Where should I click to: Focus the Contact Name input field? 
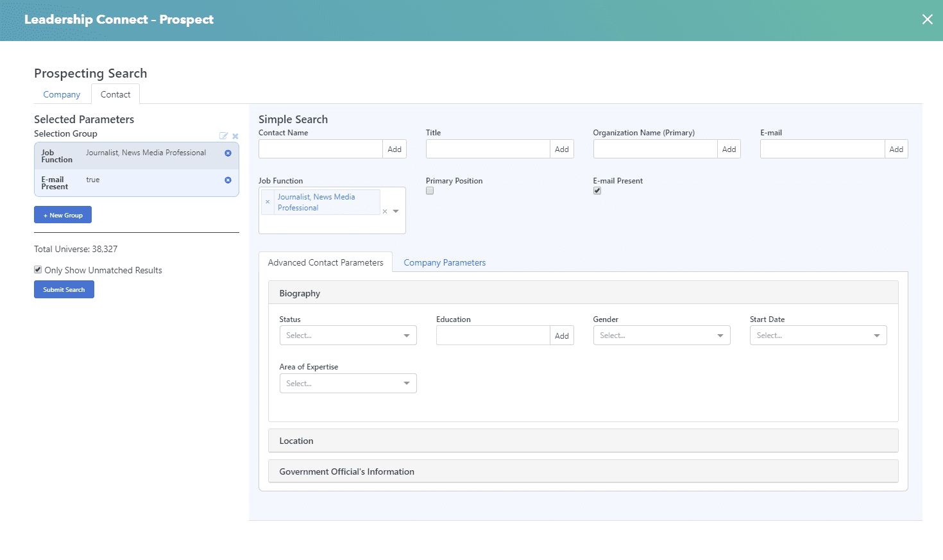click(321, 149)
